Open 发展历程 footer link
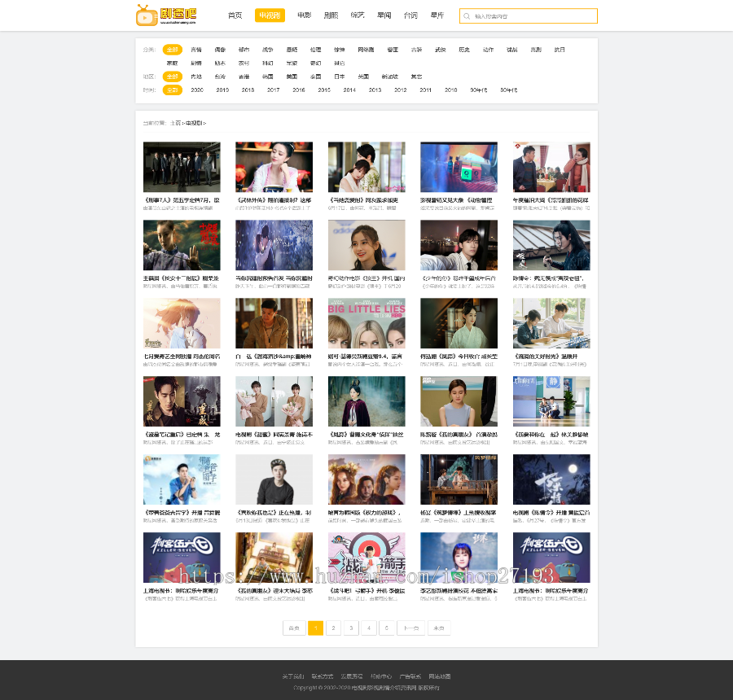Screen dimensions: 733x700 (352, 676)
